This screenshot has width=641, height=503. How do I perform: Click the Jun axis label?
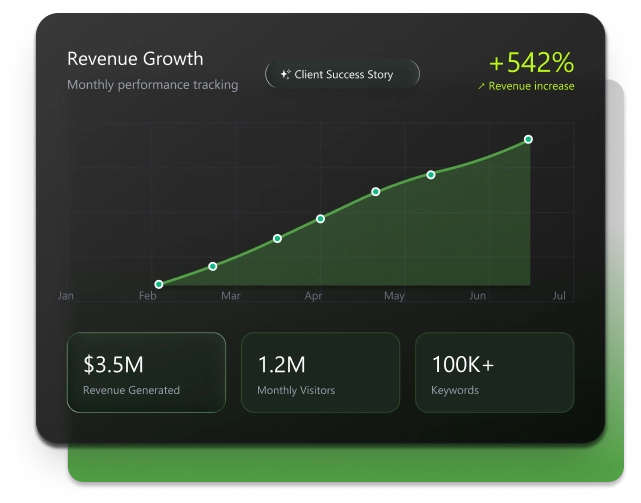click(x=477, y=296)
